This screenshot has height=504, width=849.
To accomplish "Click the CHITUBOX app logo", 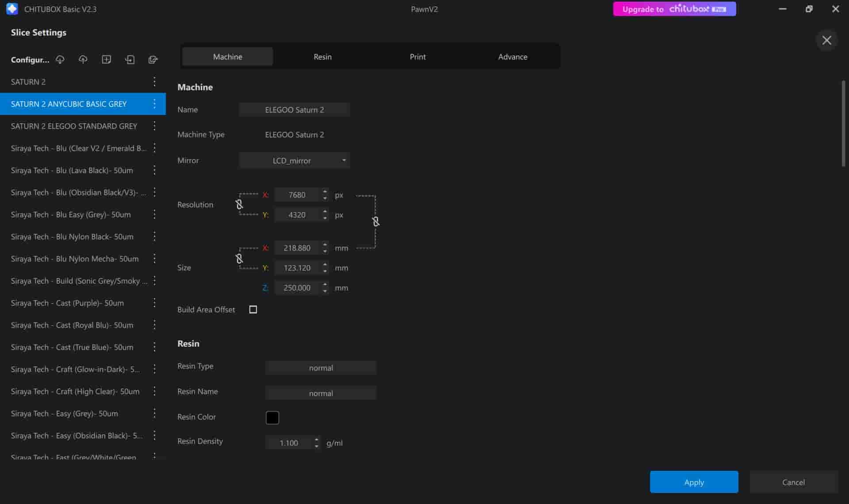I will (x=12, y=9).
